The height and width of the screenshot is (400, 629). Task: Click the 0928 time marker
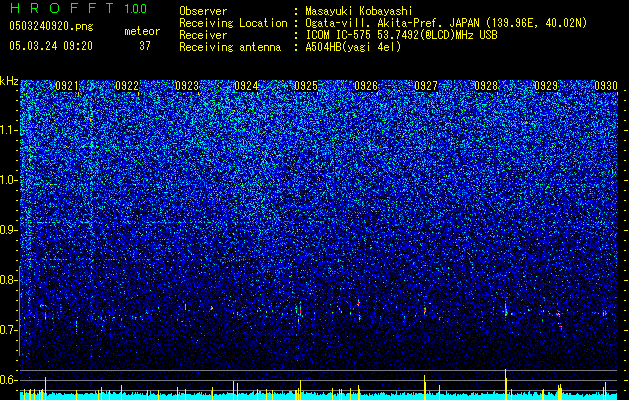tap(486, 86)
